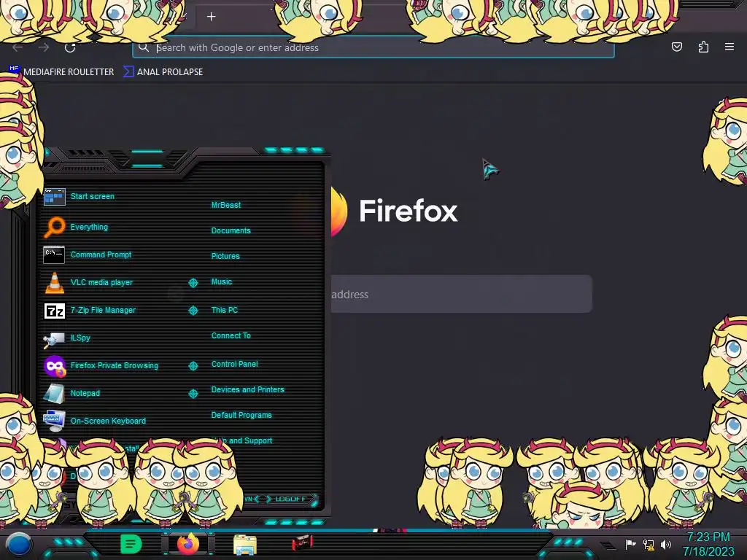
Task: Open Pictures from start menu
Action: [x=225, y=256]
